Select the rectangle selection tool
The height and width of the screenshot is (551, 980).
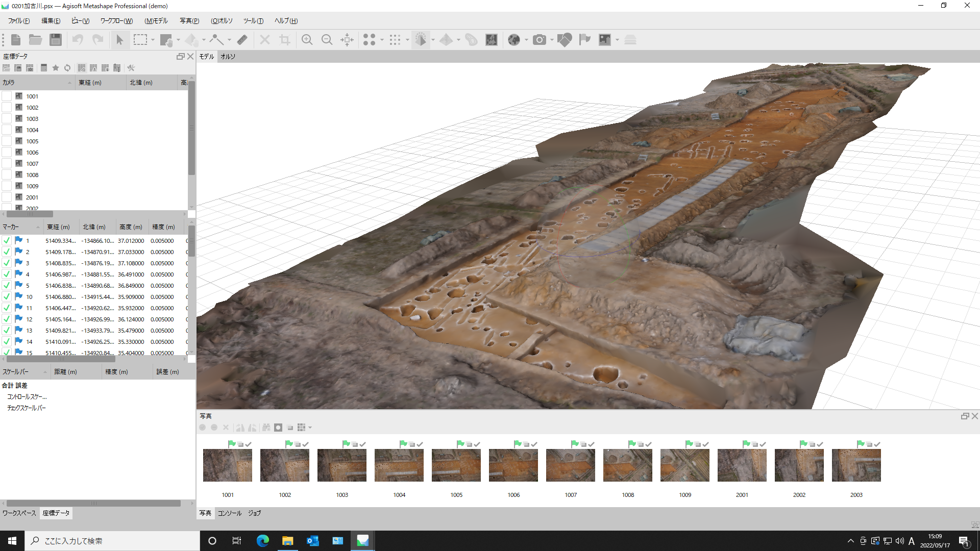click(140, 40)
